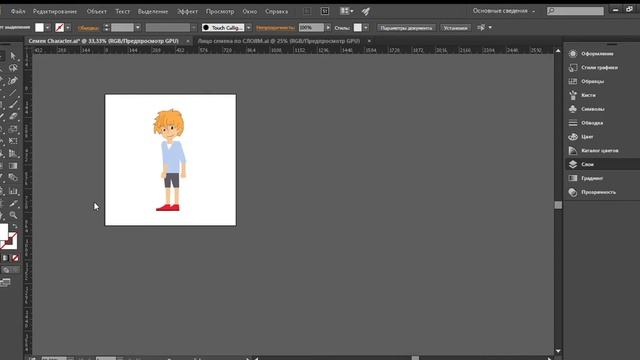
Task: Click the Установки button
Action: pyautogui.click(x=455, y=28)
